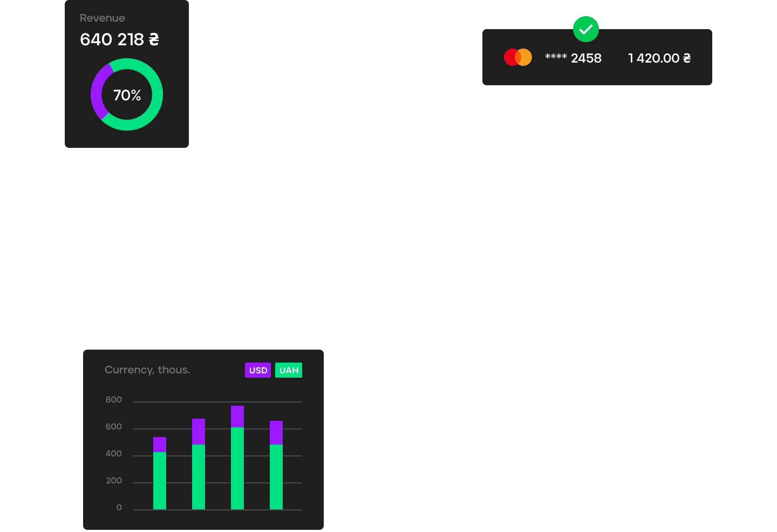Viewport: 777px width, 532px height.
Task: Click the 800 axis label
Action: pyautogui.click(x=114, y=400)
